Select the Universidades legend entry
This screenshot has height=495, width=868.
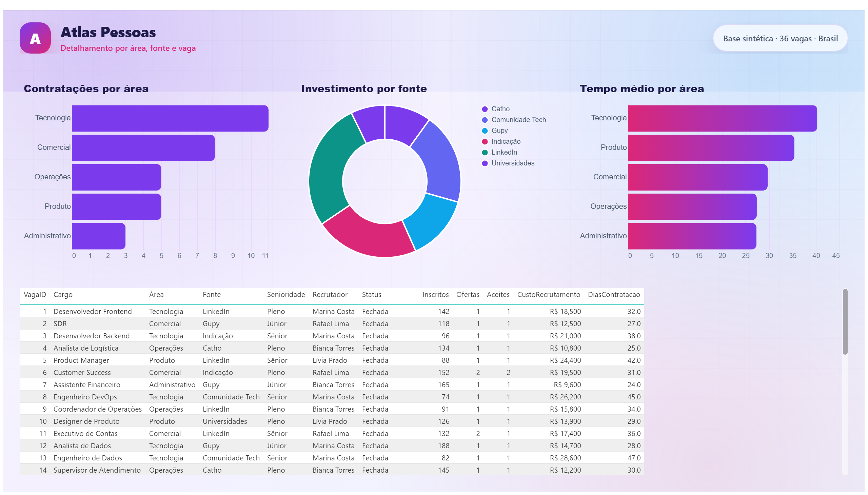click(508, 163)
